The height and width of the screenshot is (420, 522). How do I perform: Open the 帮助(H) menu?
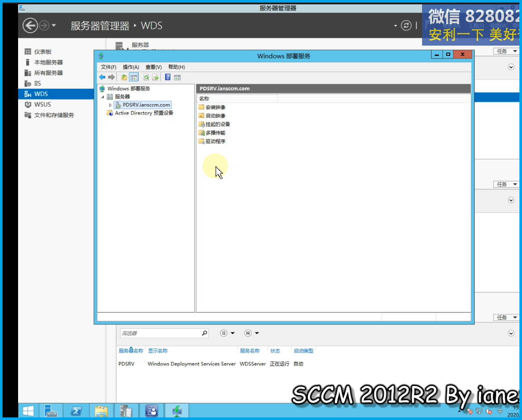click(x=176, y=67)
